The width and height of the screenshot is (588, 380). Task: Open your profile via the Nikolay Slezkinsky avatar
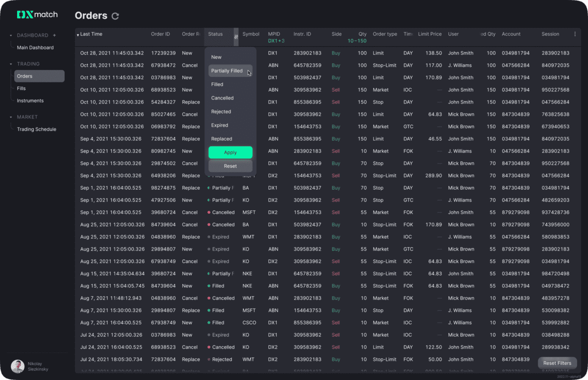18,366
